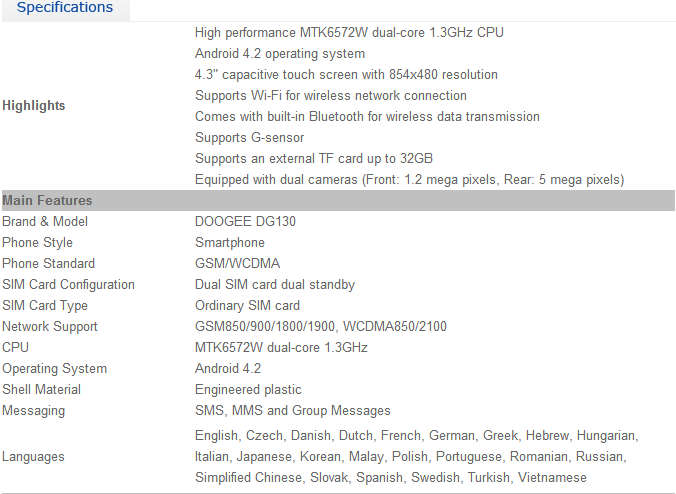Open the Specifications tab
The width and height of the screenshot is (676, 494).
click(65, 8)
